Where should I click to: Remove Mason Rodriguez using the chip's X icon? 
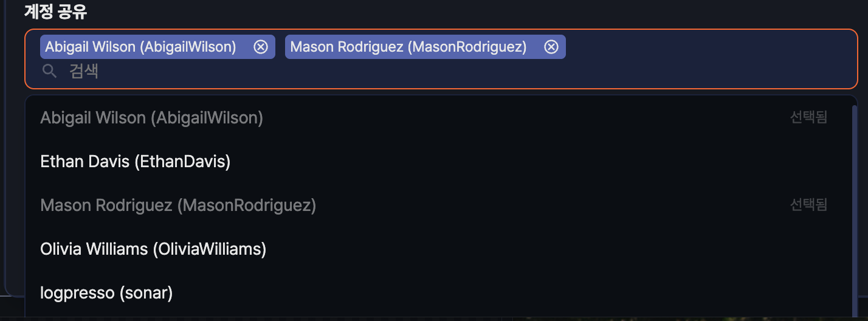click(x=551, y=47)
